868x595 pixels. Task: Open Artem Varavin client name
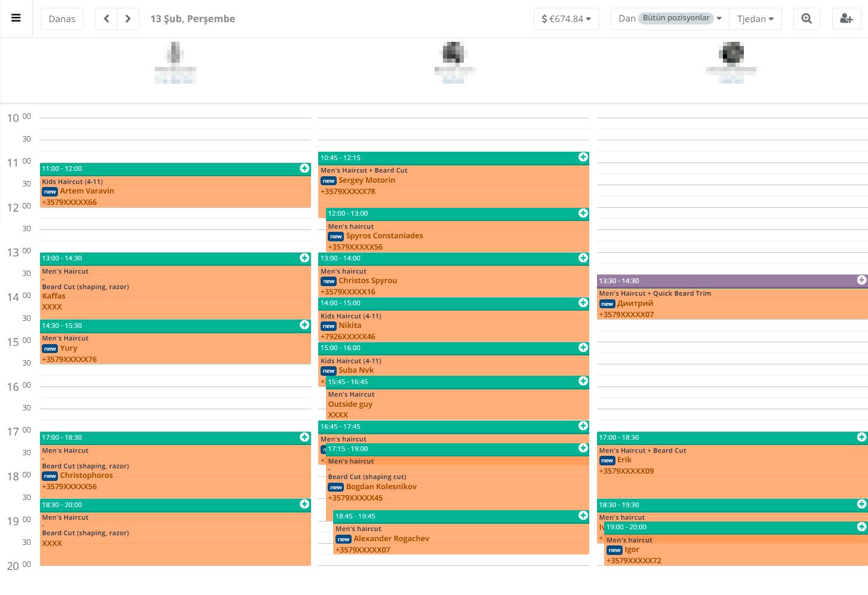tap(87, 191)
